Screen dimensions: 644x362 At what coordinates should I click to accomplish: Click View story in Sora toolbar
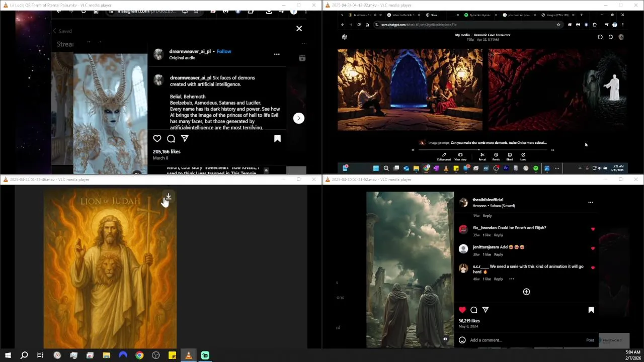click(x=460, y=156)
